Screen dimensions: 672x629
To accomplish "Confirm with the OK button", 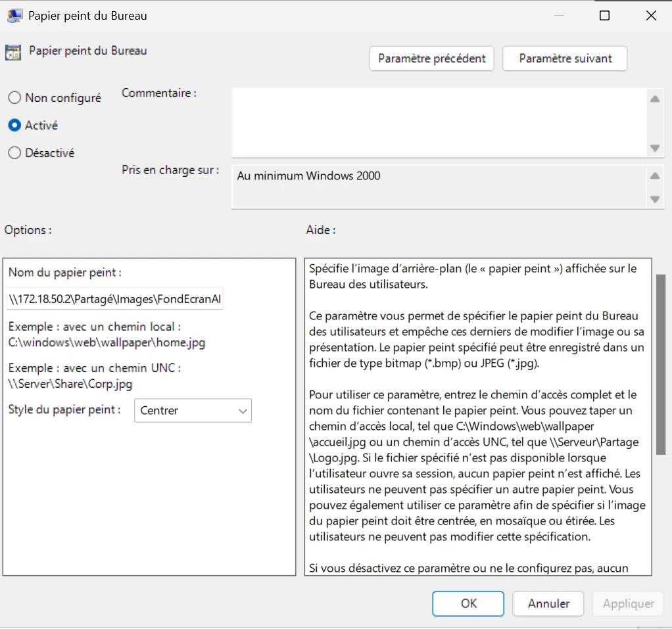I will [x=468, y=604].
